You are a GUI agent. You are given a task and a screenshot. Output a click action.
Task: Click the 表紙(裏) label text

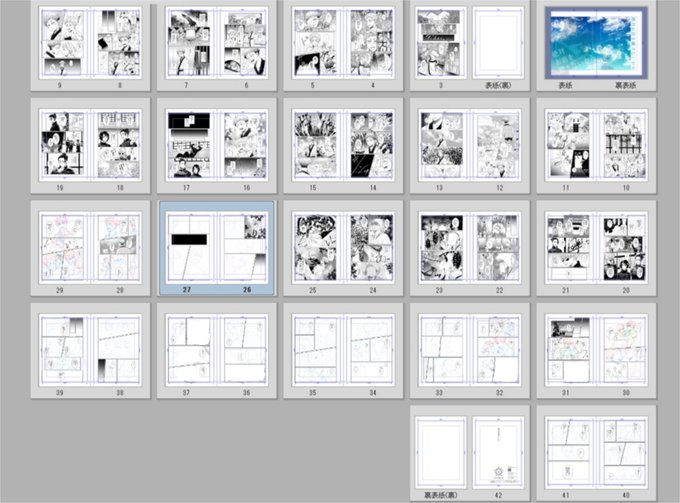point(498,85)
